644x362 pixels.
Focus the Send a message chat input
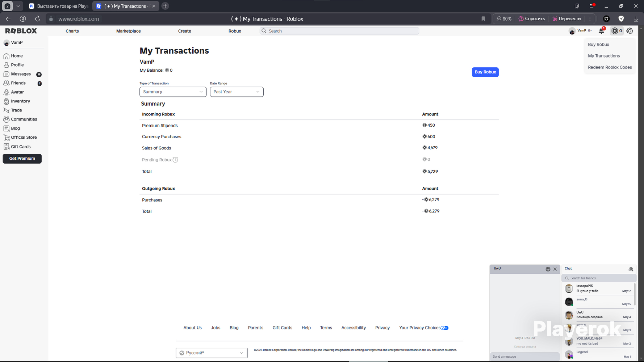click(525, 357)
